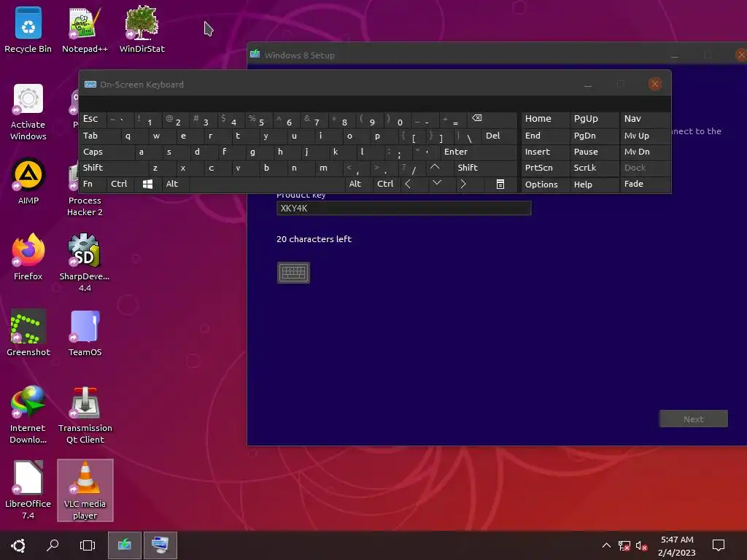Toggle the left Shift key
Viewport: 747px width, 560px height.
coord(113,168)
